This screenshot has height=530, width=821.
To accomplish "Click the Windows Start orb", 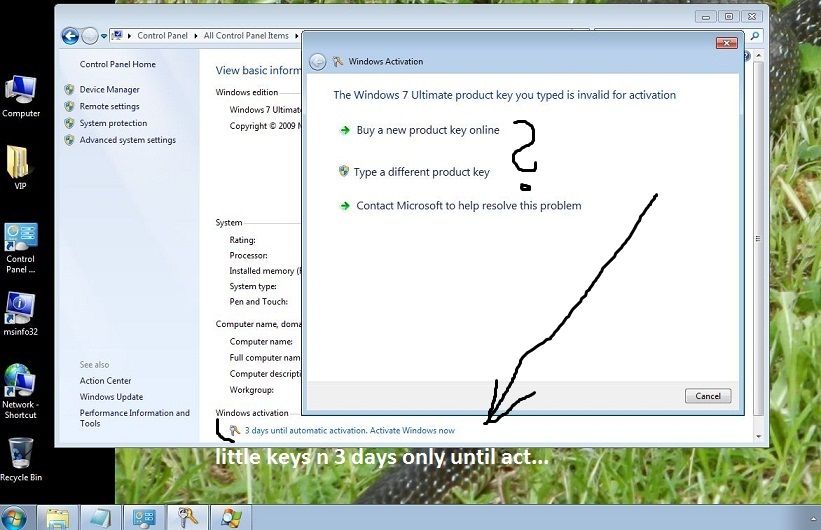I will tap(14, 518).
